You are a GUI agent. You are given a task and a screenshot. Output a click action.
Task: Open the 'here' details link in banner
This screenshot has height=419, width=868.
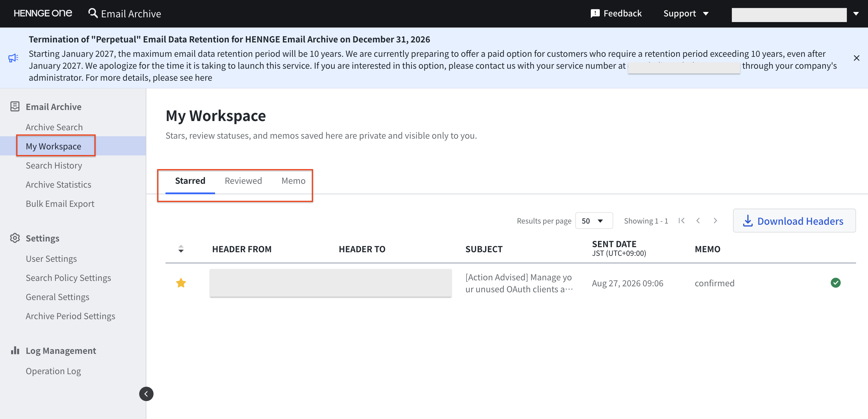[x=203, y=77]
